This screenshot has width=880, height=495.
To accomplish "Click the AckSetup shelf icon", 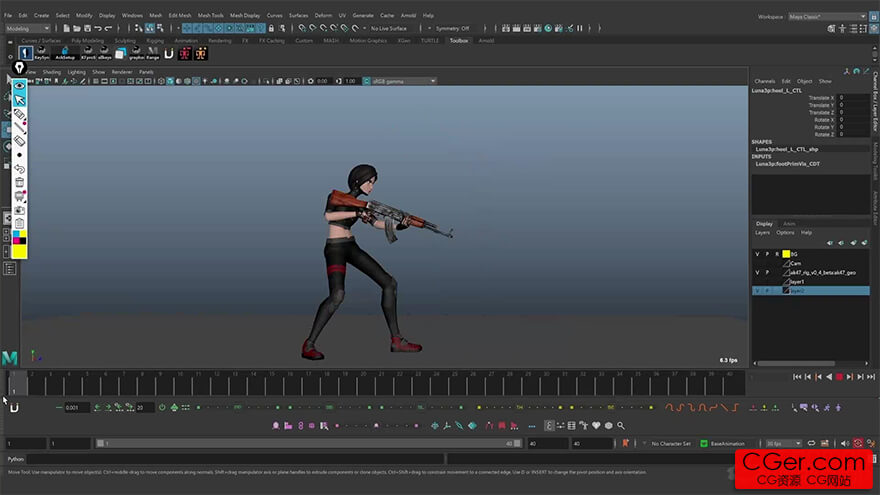I will pos(65,53).
